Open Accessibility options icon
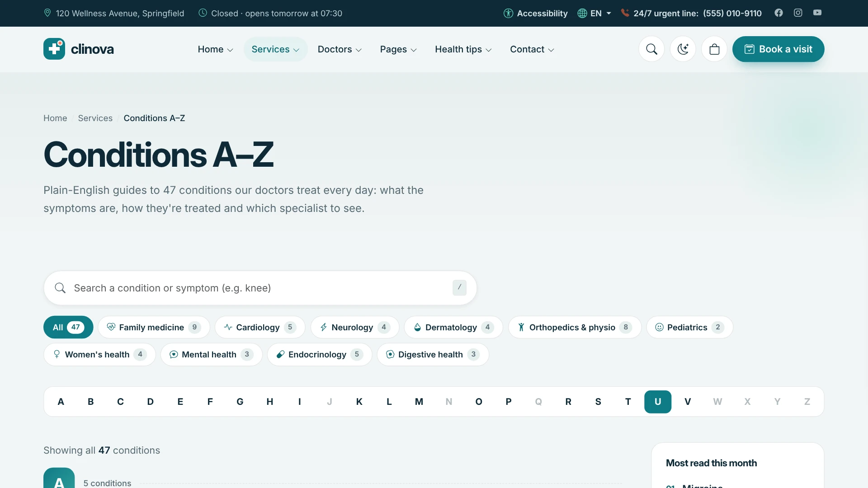Viewport: 868px width, 488px height. click(x=508, y=13)
